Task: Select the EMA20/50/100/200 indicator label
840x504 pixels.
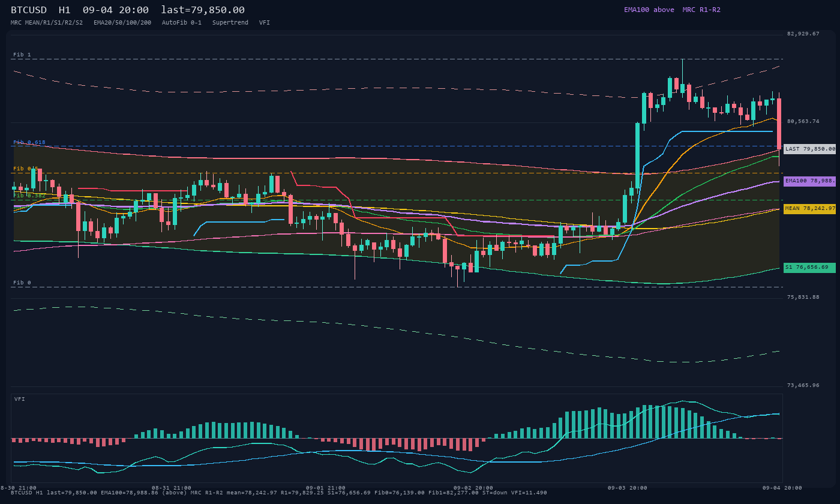Action: (122, 23)
